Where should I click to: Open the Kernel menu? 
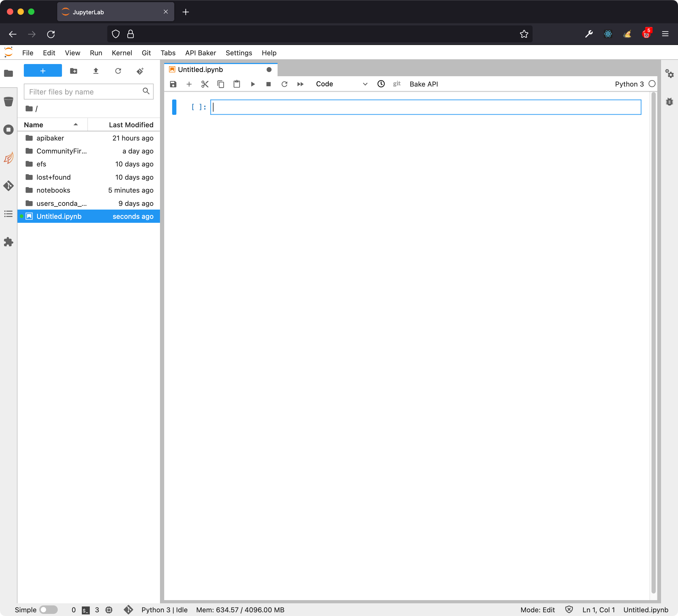pos(122,53)
